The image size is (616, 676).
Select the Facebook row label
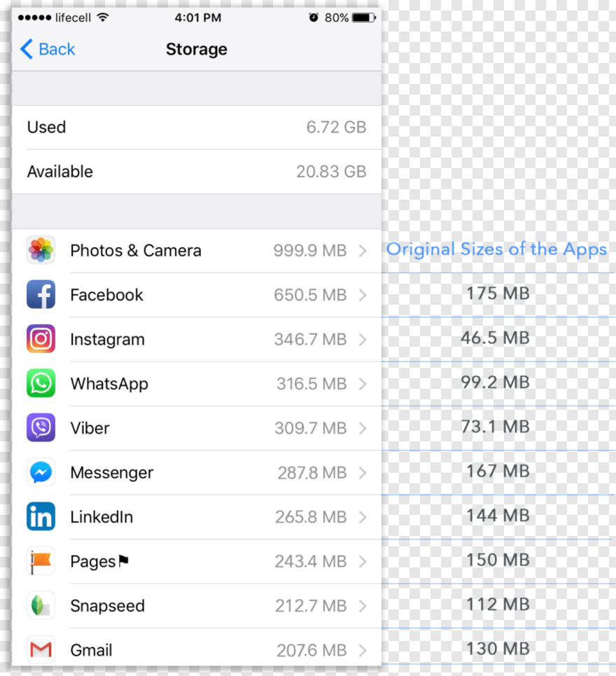pyautogui.click(x=106, y=295)
